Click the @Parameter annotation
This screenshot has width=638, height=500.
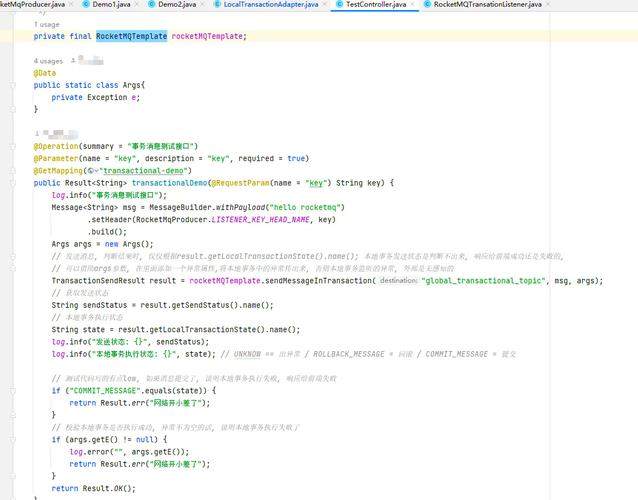tap(56, 158)
